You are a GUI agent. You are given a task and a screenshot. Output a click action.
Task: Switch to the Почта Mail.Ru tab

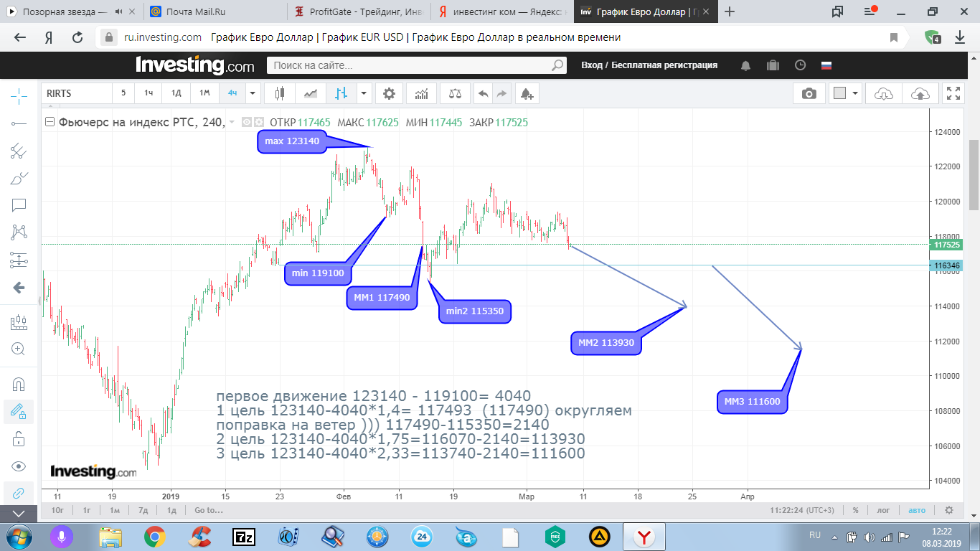click(x=215, y=11)
